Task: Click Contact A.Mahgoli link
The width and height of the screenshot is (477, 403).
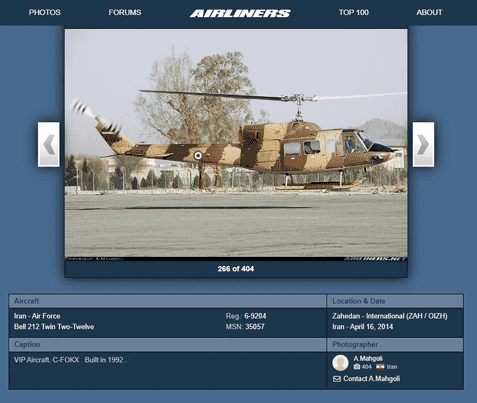Action: coord(372,379)
